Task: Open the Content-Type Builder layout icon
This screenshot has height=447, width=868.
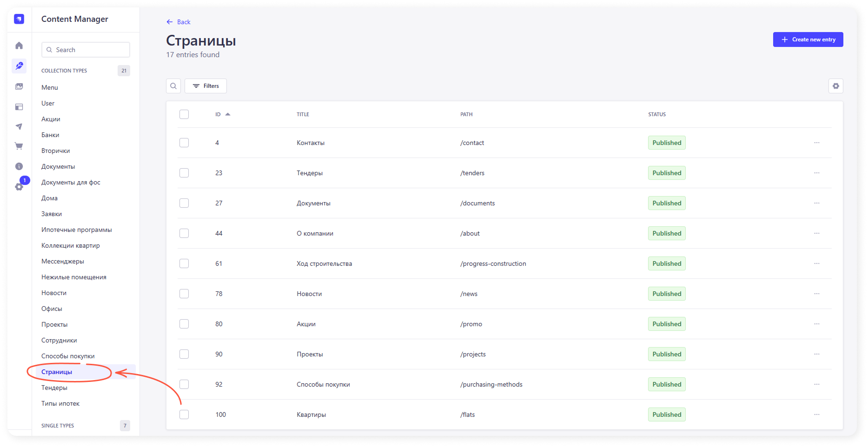Action: click(19, 107)
